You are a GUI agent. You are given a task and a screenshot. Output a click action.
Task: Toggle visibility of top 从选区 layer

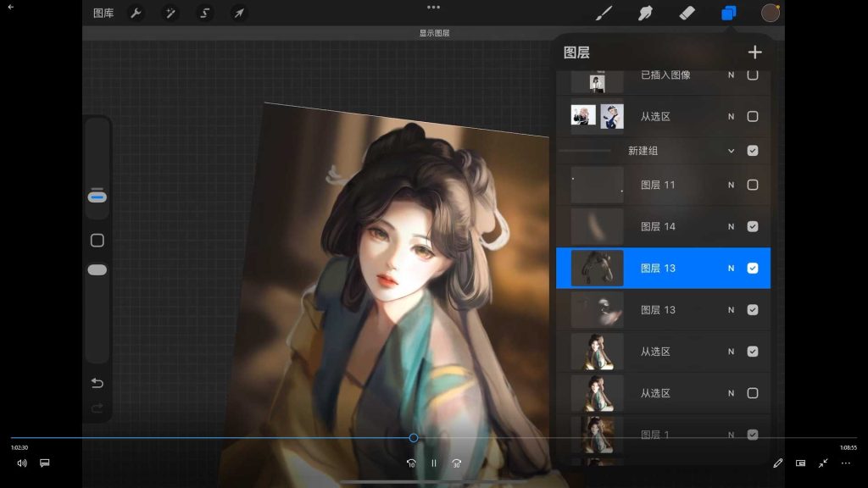coord(753,116)
